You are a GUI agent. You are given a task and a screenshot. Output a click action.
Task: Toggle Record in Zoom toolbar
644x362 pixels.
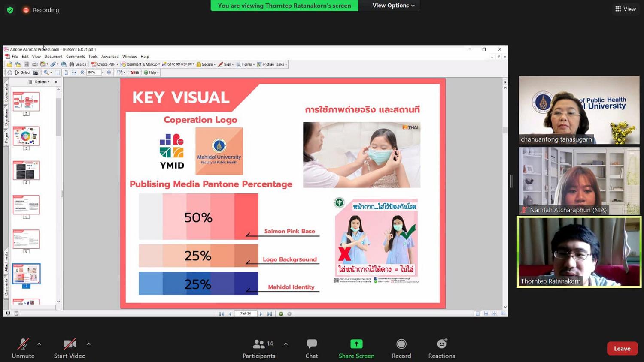point(401,348)
